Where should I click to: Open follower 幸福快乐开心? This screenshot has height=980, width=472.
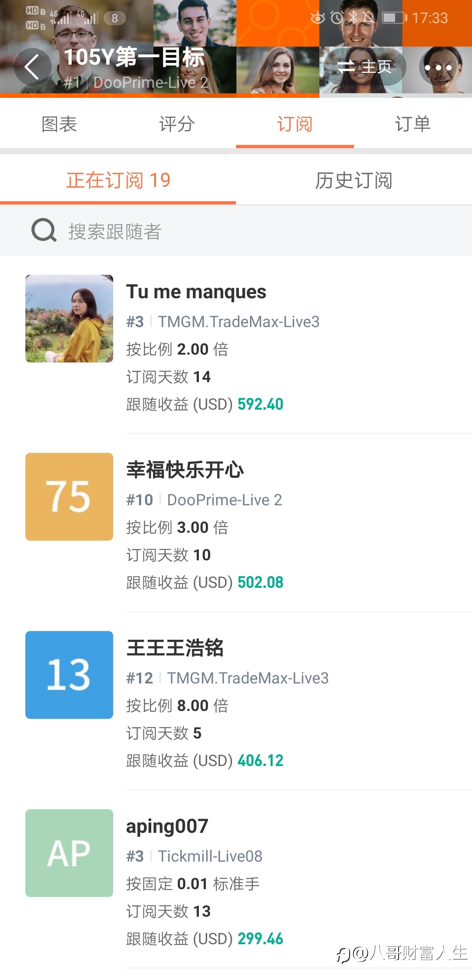click(x=185, y=470)
